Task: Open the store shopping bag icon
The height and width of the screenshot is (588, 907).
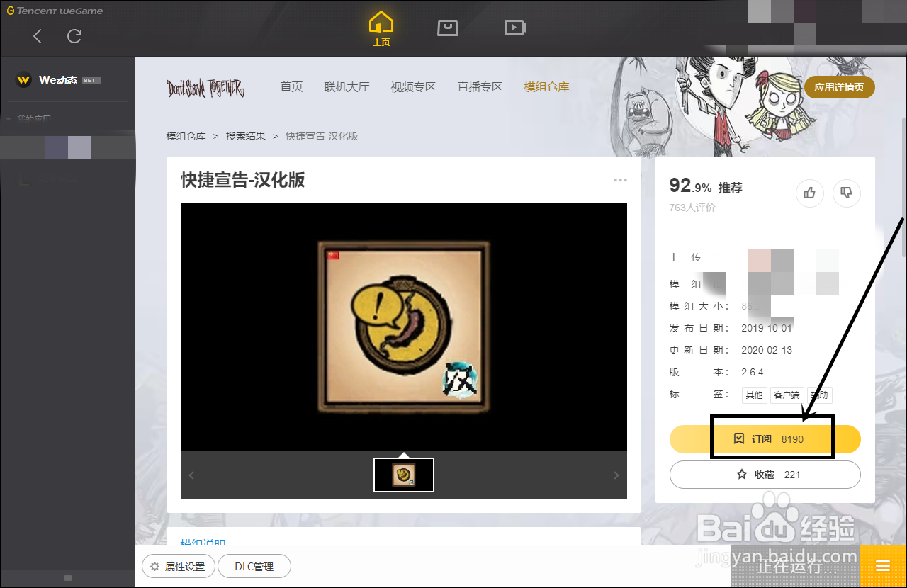Action: [448, 28]
